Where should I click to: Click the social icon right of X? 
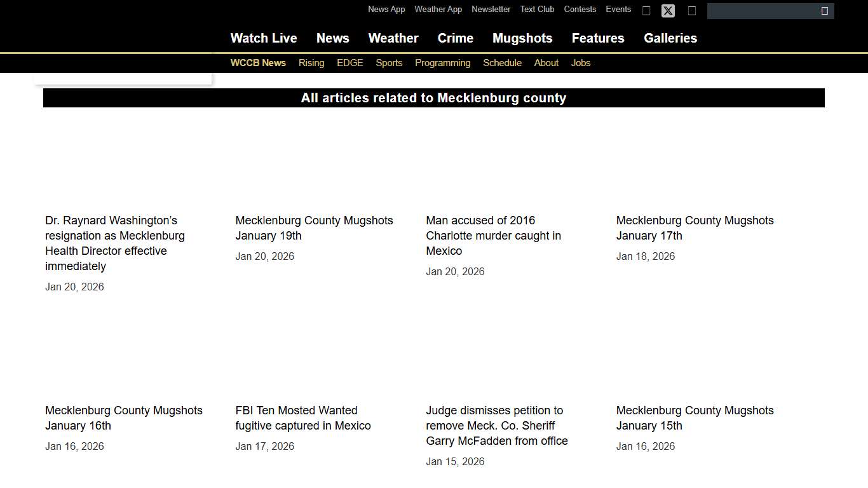coord(692,11)
